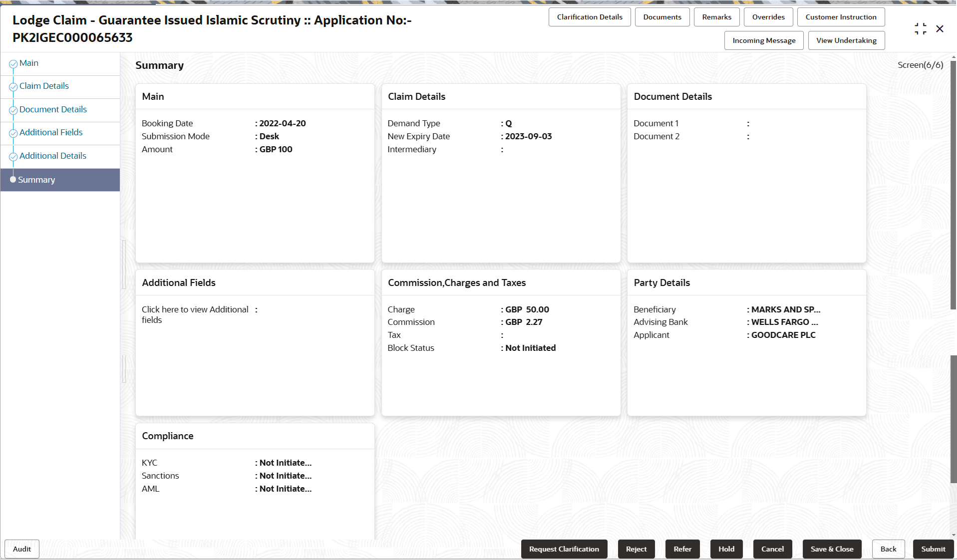Image resolution: width=957 pixels, height=560 pixels.
Task: Click View Undertaking button
Action: [x=846, y=40]
